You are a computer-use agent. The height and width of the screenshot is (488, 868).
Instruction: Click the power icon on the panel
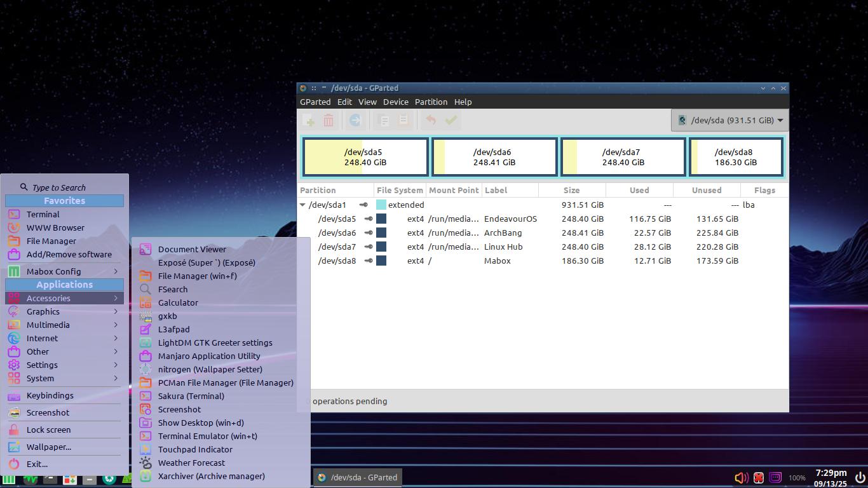click(x=860, y=477)
